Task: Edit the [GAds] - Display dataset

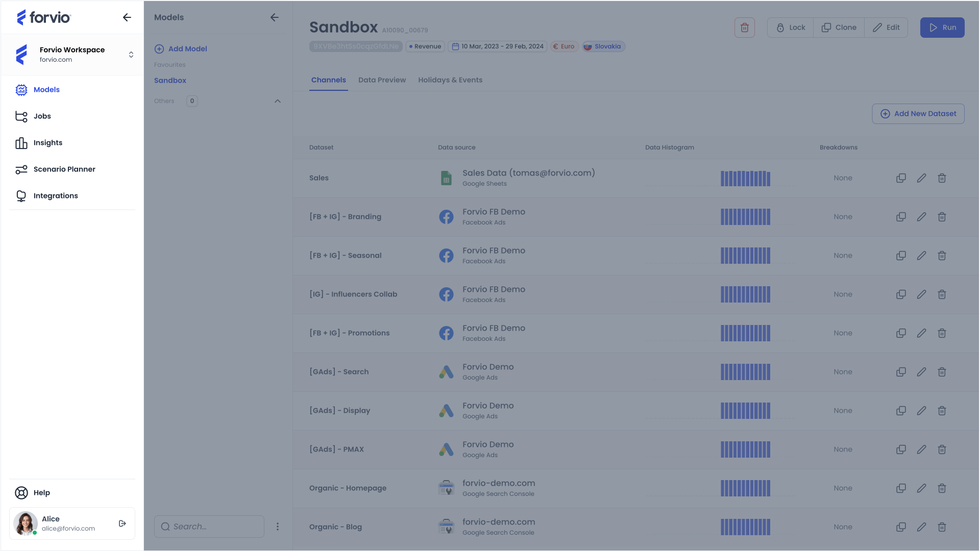Action: (921, 411)
